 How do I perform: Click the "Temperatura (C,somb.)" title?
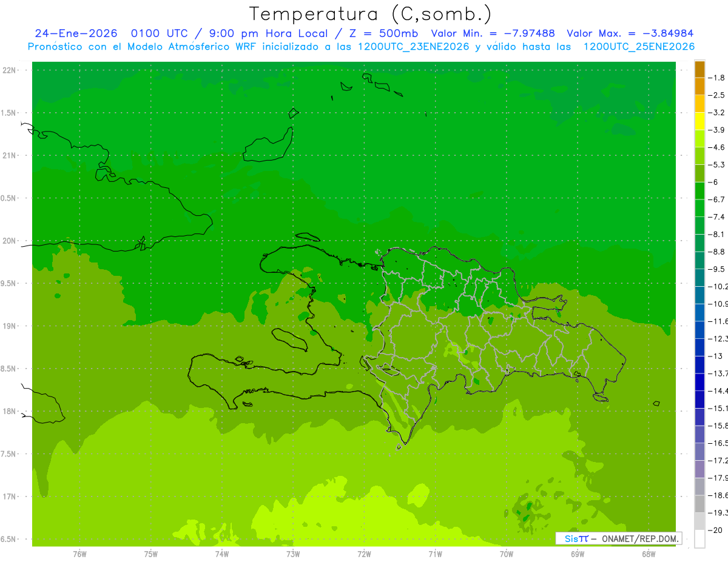(x=371, y=14)
